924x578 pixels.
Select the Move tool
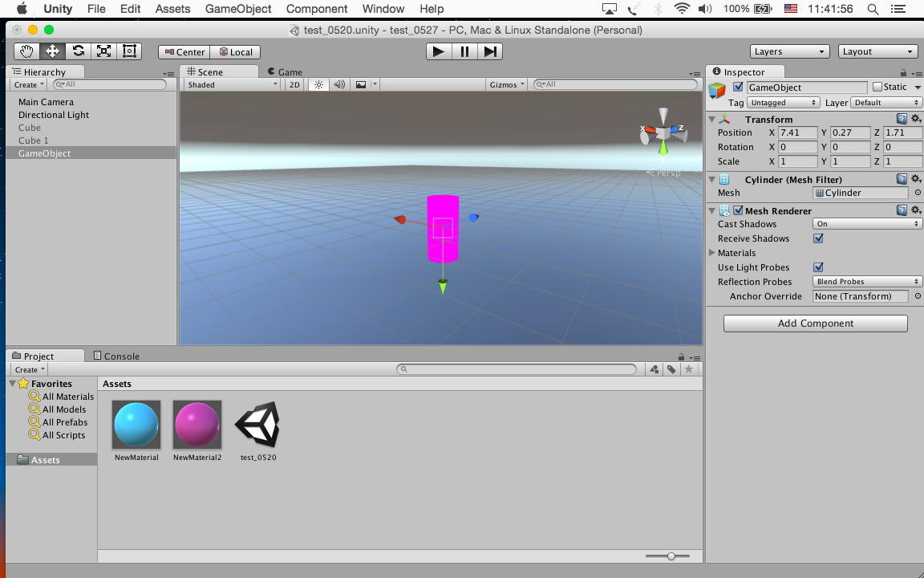[x=52, y=51]
